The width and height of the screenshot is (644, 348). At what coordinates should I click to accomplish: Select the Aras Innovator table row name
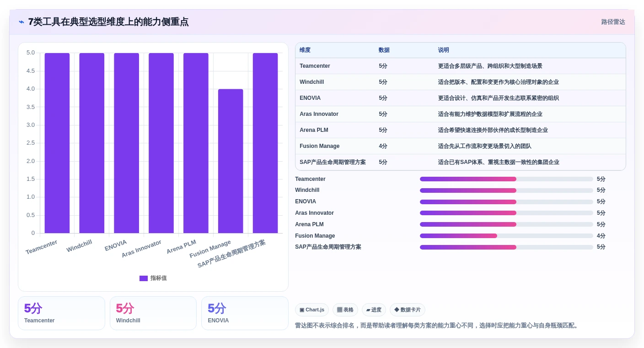point(319,114)
